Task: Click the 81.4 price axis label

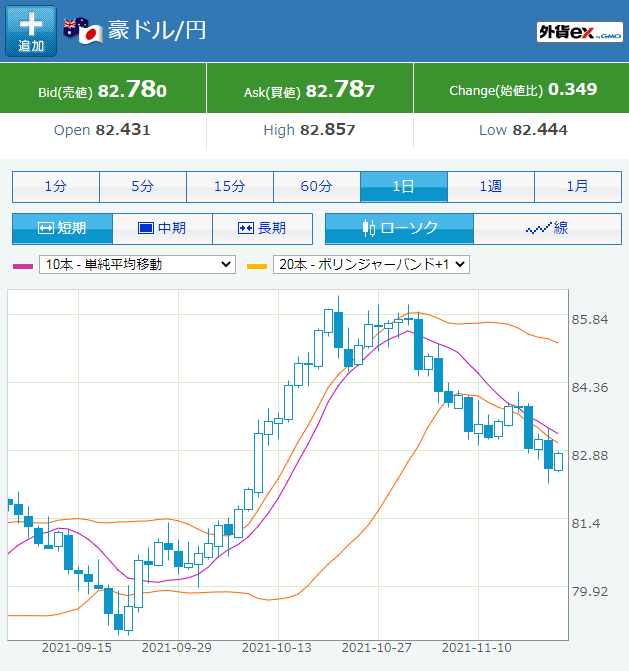Action: (x=586, y=524)
